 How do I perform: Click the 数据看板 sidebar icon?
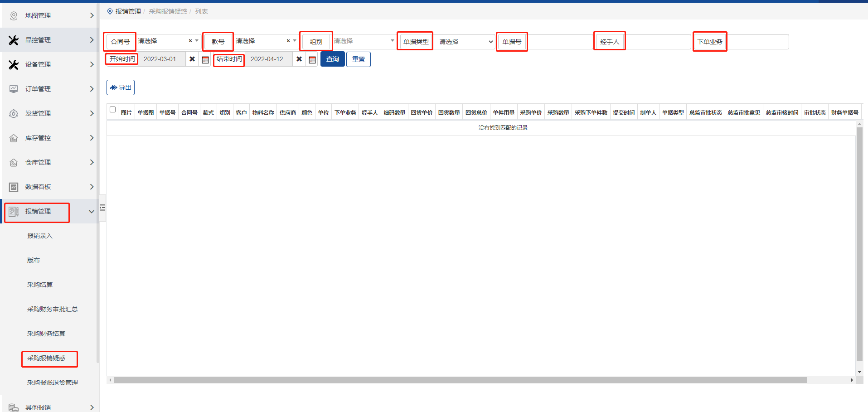[14, 187]
